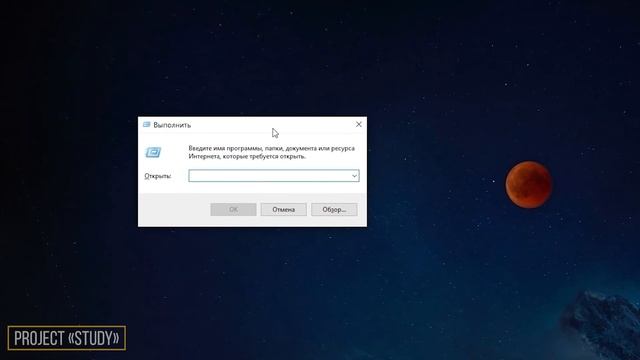This screenshot has width=640, height=360.
Task: Click the large Run icon beside the description
Action: coord(153,152)
